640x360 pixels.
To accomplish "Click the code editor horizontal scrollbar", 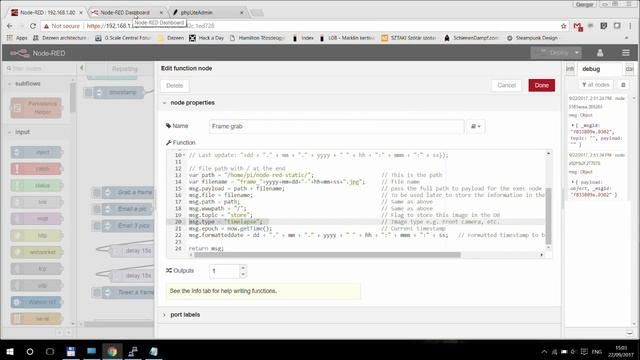I will 327,255.
